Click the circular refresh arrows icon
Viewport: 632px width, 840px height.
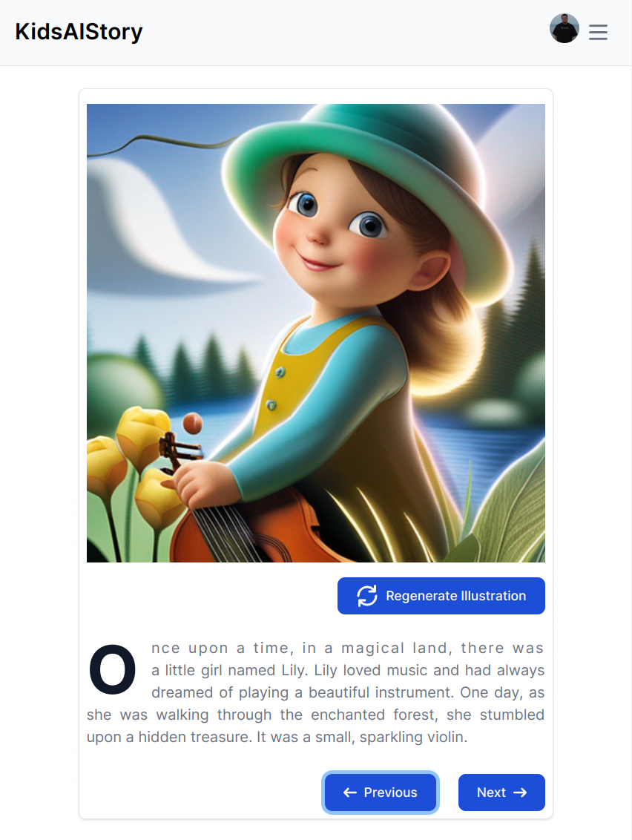pos(367,596)
